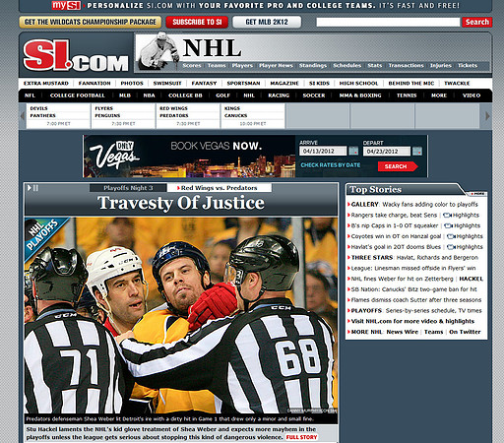504x443 pixels.
Task: Open the Swimsuit section
Action: tap(167, 83)
